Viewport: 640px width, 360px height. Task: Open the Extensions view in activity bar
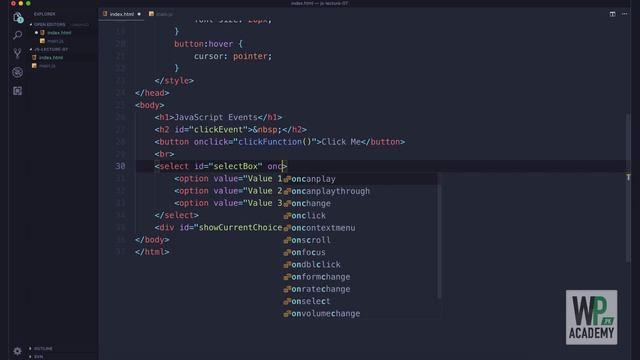(x=18, y=91)
